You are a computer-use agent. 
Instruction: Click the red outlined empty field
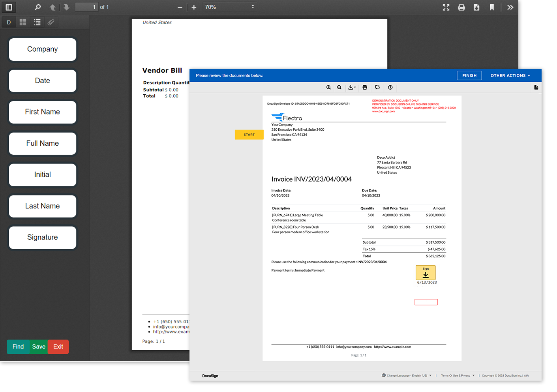click(x=426, y=302)
